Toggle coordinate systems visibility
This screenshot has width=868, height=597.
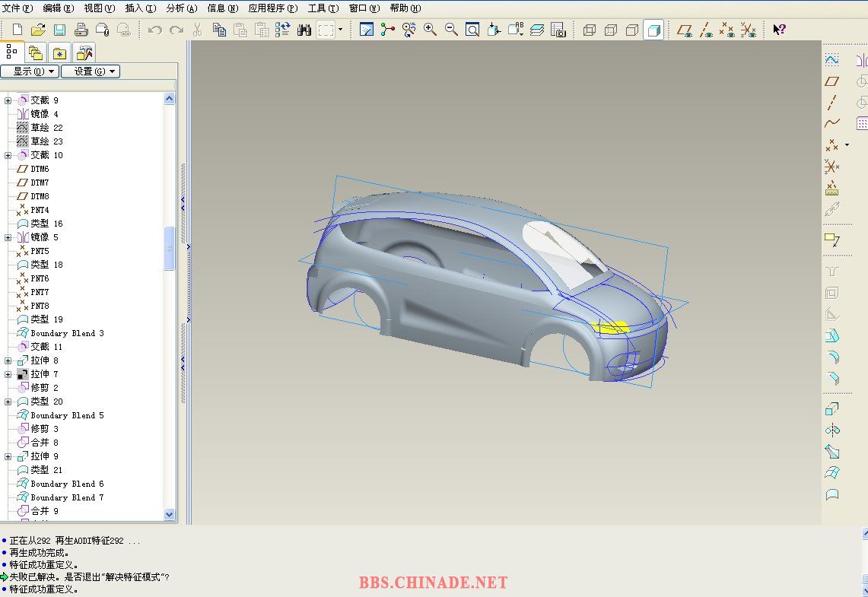tap(749, 30)
